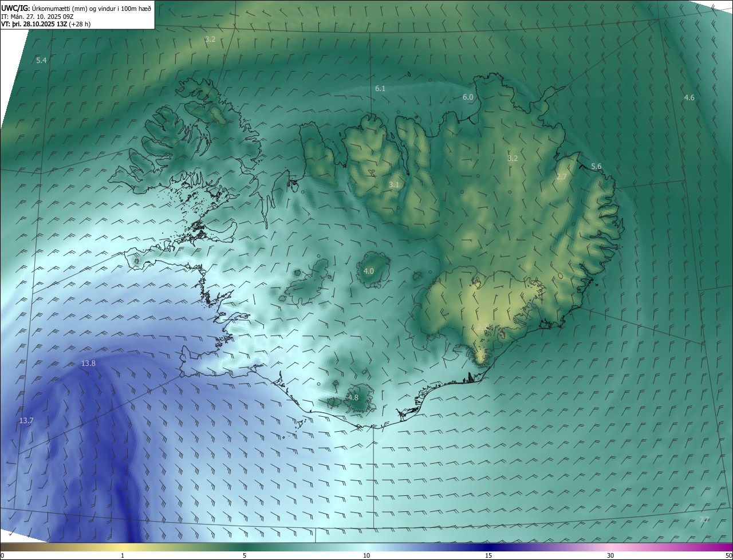This screenshot has width=733, height=560.
Task: Click the 4.8 value label inside glacier outline
Action: 353,397
